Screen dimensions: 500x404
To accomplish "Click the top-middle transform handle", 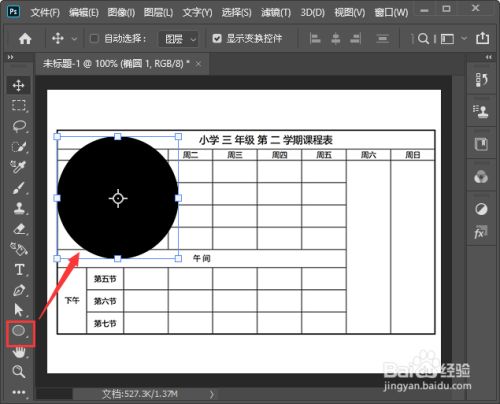I will point(118,136).
